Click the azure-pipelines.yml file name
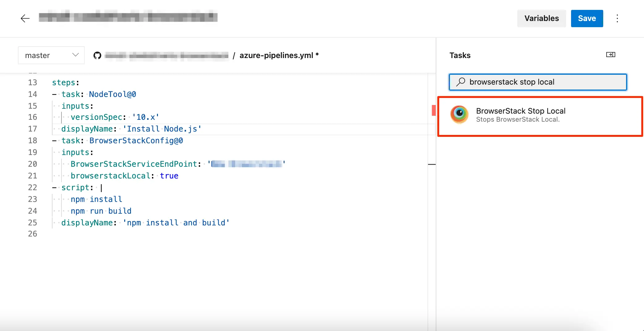Screen dimensions: 644x331 click(276, 55)
